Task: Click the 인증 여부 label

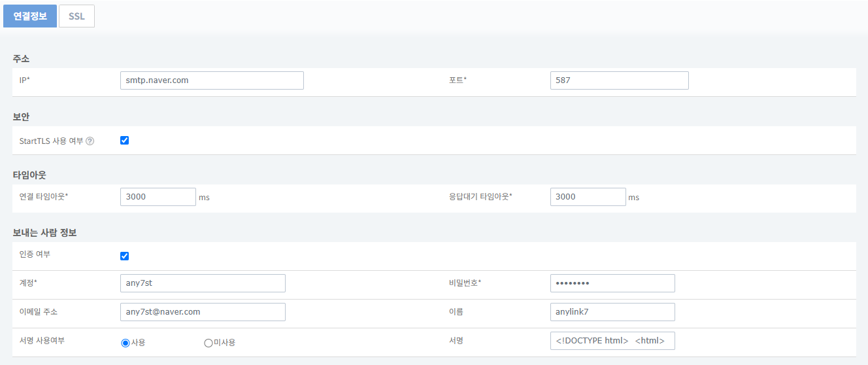Action: pyautogui.click(x=35, y=254)
